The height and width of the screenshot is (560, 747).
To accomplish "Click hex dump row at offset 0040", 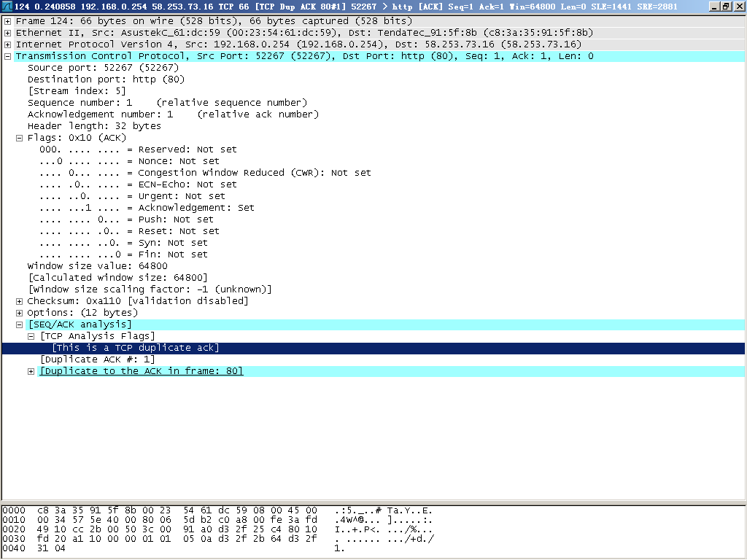I will click(174, 548).
